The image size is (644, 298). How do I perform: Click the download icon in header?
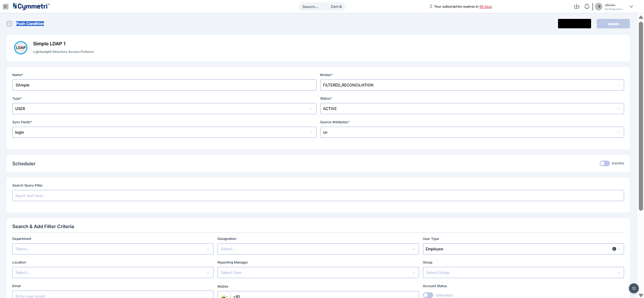pyautogui.click(x=576, y=7)
